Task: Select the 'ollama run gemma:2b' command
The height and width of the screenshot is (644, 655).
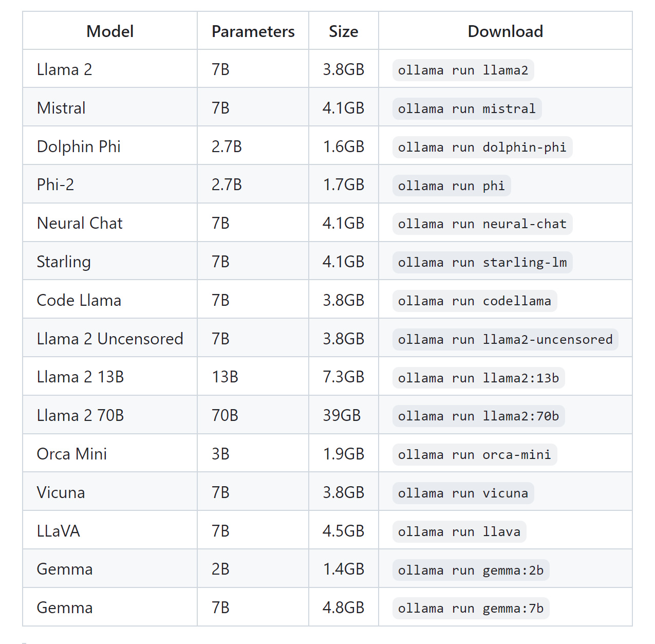Action: point(471,571)
